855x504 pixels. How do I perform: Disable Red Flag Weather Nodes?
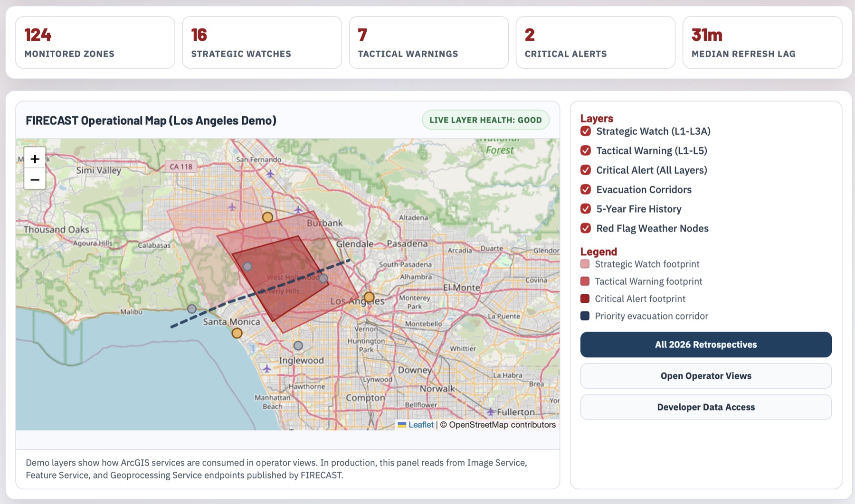click(x=585, y=228)
